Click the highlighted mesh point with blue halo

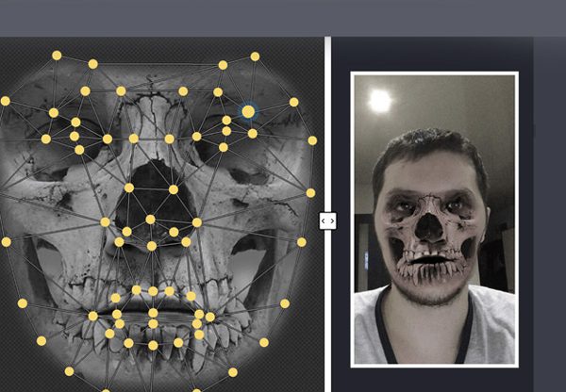[248, 112]
